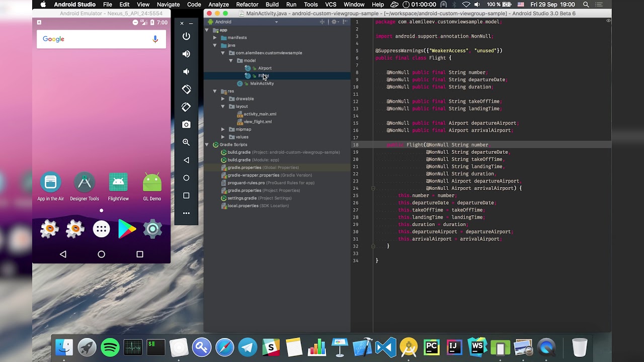Collapse the layout folder
The height and width of the screenshot is (362, 644).
tap(223, 106)
